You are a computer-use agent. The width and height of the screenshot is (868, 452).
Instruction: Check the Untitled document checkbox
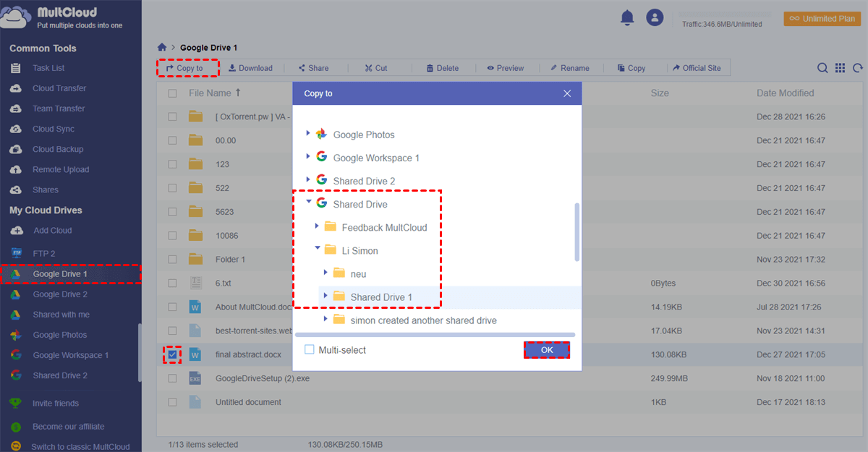[x=172, y=402]
